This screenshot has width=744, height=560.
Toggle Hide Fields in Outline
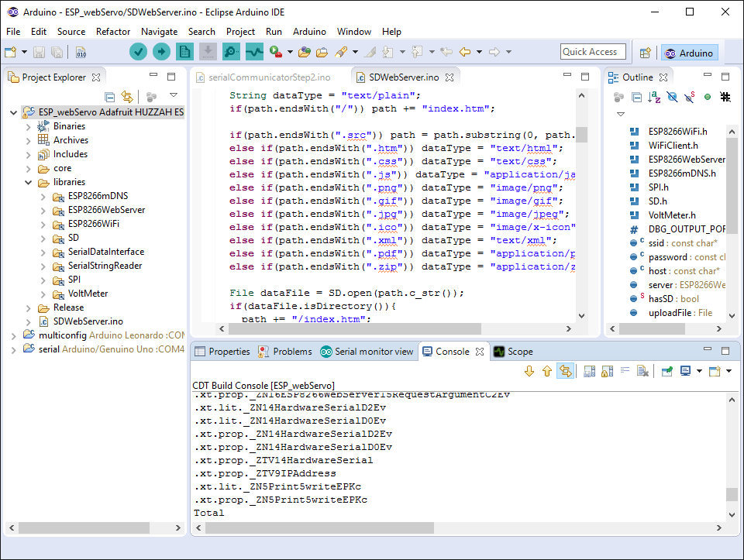(x=672, y=97)
